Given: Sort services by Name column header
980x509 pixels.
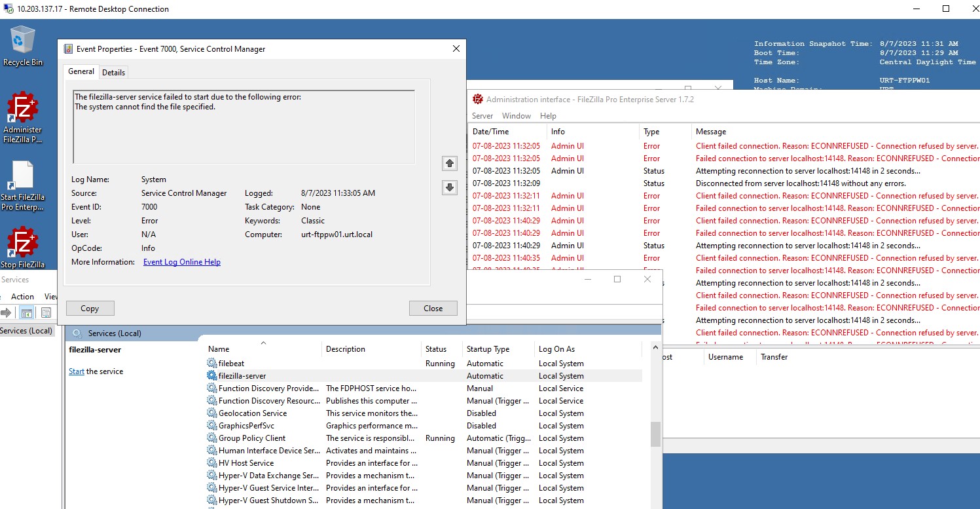Looking at the screenshot, I should click(263, 349).
